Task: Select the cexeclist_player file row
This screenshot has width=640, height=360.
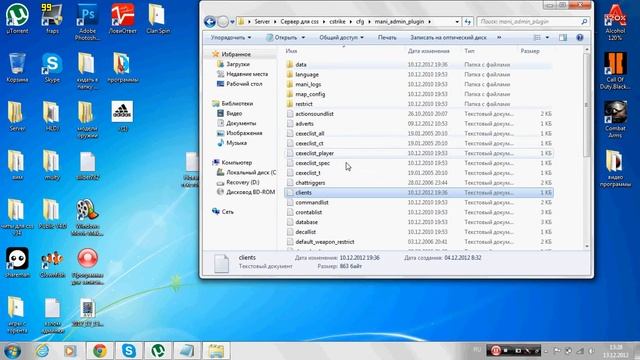Action: [418, 153]
